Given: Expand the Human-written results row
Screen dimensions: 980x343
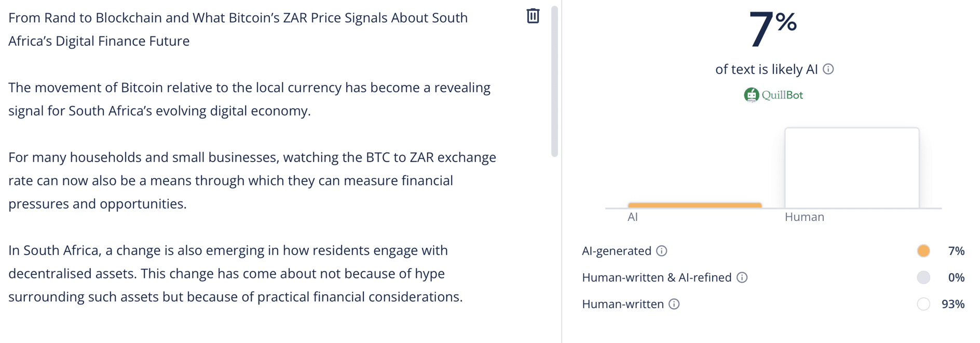Looking at the screenshot, I should pyautogui.click(x=623, y=304).
